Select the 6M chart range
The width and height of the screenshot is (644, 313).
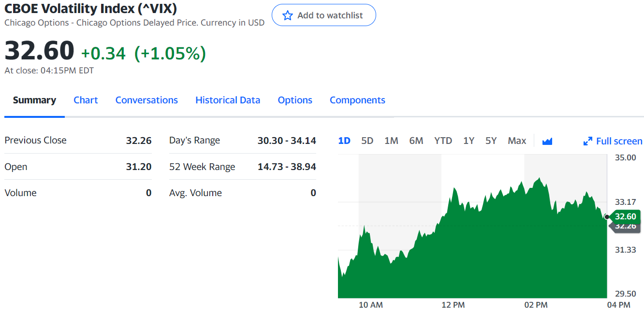416,141
